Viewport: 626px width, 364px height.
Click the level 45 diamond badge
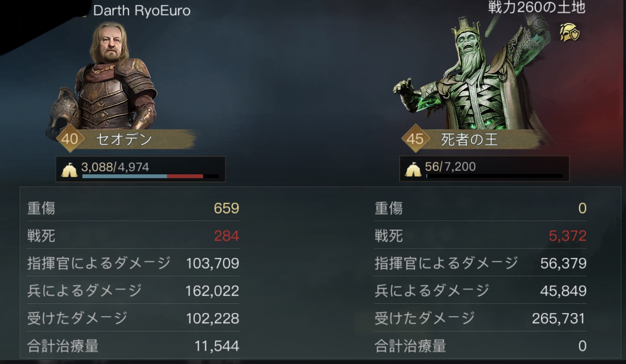coord(415,139)
